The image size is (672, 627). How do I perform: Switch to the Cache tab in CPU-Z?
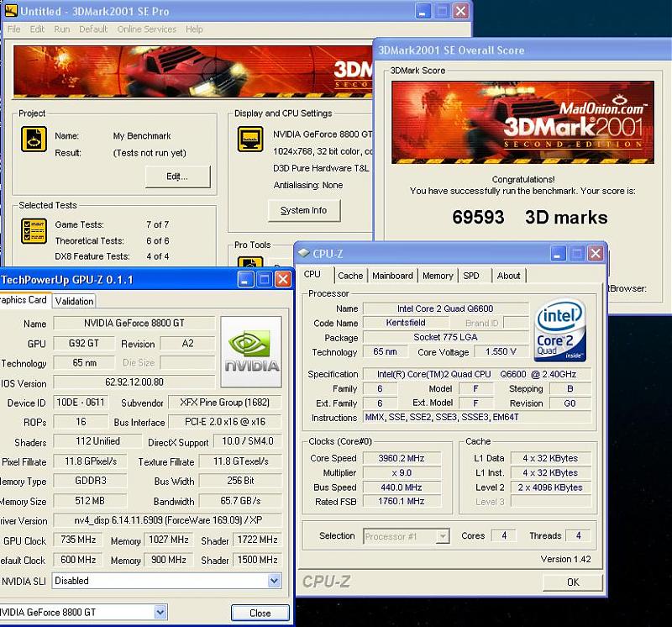pos(350,276)
